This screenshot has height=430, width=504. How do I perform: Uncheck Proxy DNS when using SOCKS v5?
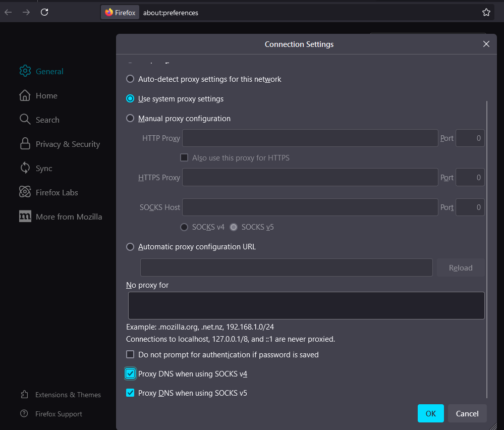(x=130, y=393)
